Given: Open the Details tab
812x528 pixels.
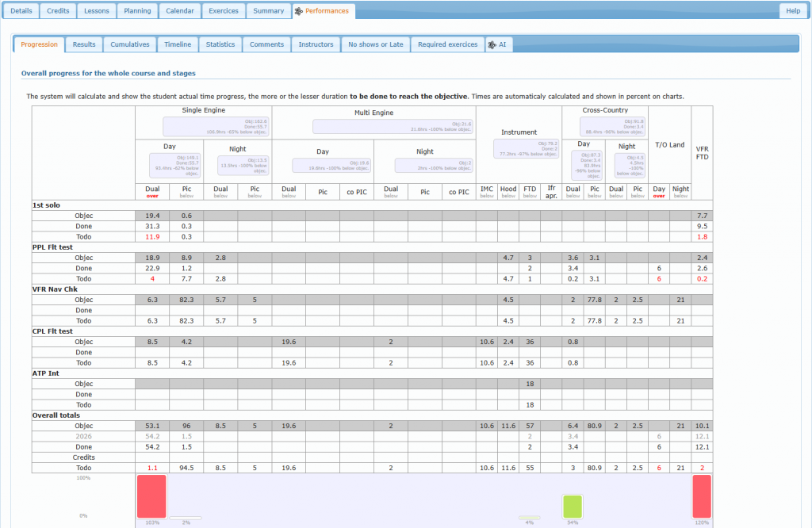Looking at the screenshot, I should 21,11.
